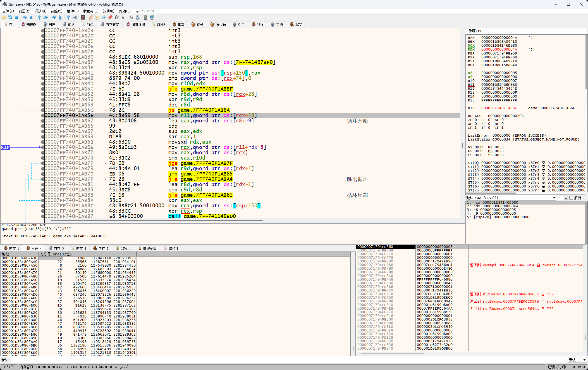Click the Run arrow toolbar icon
Viewport: 588px width, 370px height.
(x=25, y=17)
